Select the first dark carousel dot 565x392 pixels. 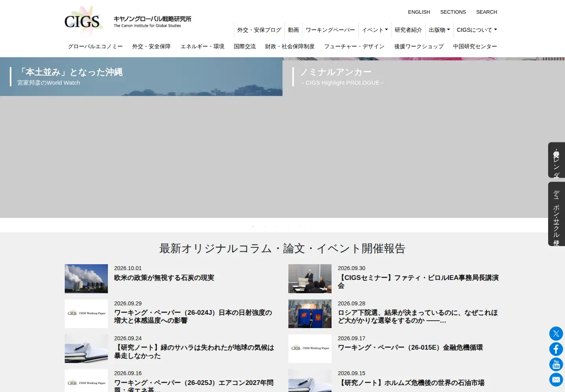pos(253,226)
